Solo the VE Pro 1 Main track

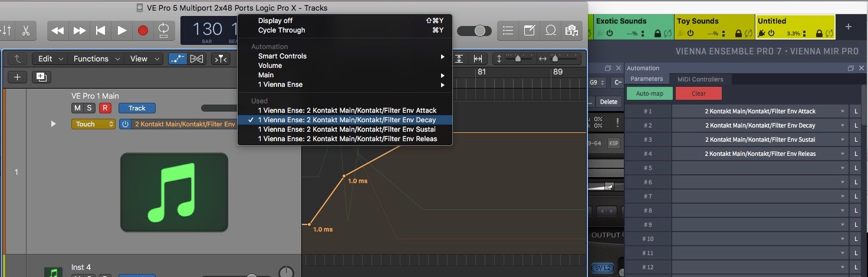90,108
